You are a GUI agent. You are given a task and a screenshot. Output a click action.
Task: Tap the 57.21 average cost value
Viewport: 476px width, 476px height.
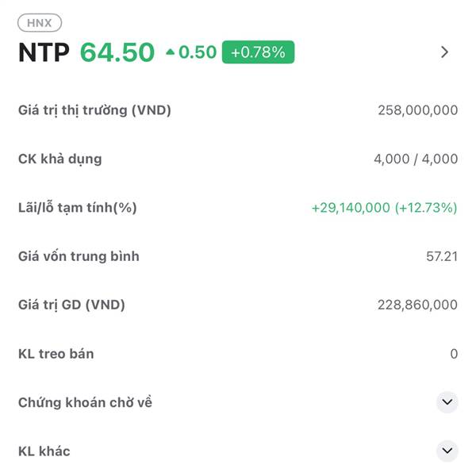tap(442, 256)
